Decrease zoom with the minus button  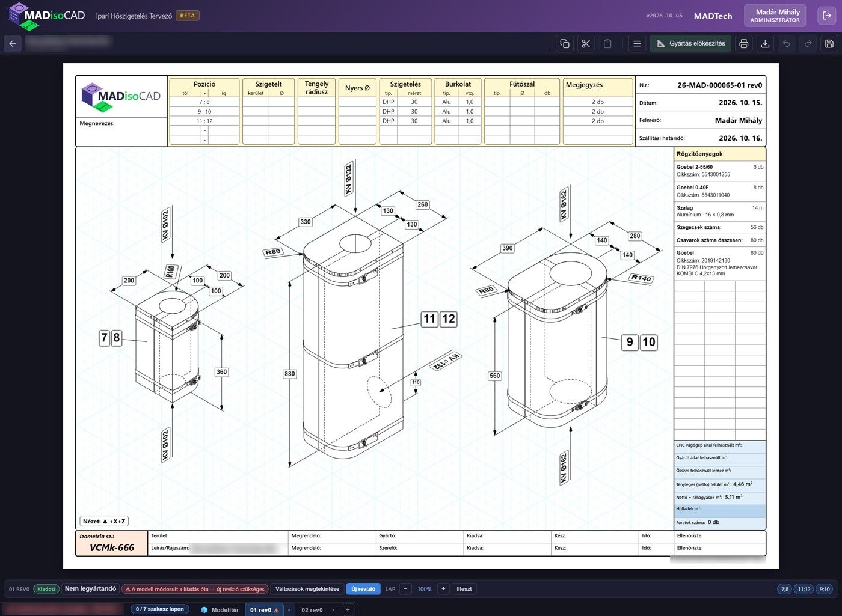tap(405, 589)
